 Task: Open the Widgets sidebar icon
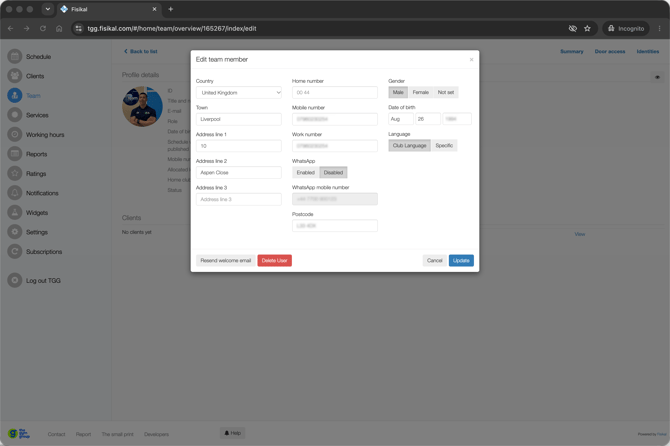coord(15,212)
